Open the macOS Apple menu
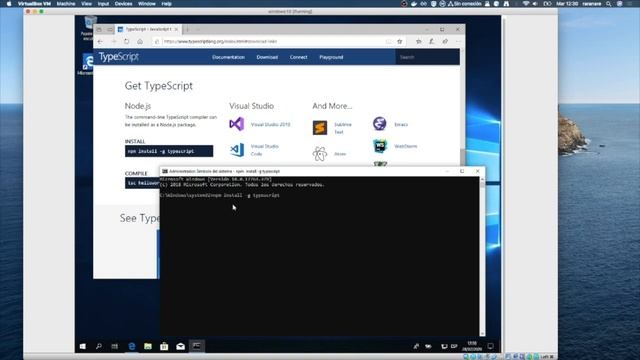 (9, 4)
